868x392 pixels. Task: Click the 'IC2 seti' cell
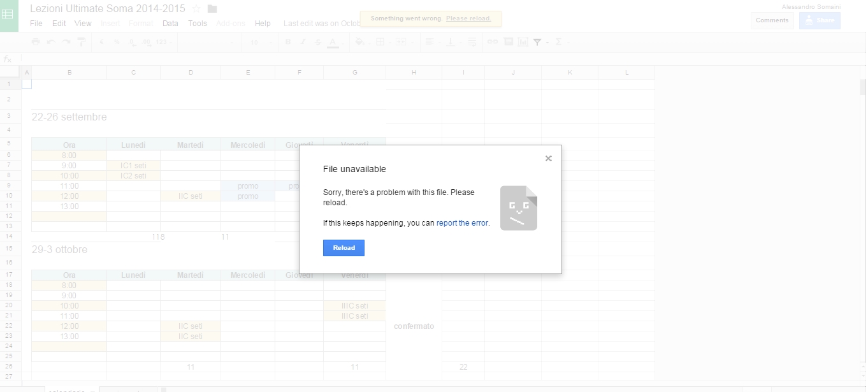(x=133, y=176)
